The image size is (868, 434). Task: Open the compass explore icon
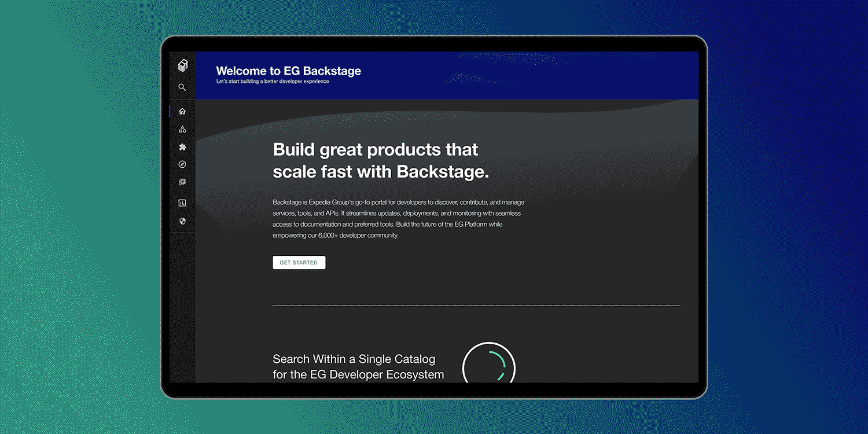(182, 164)
